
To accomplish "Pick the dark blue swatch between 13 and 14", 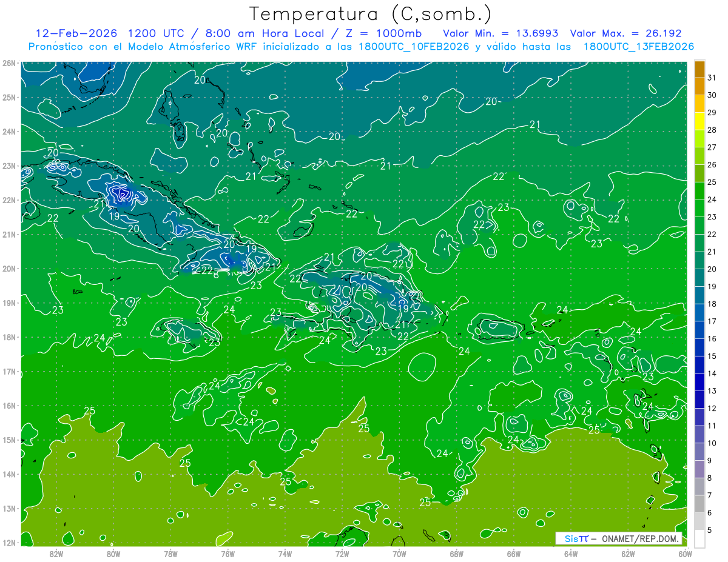I will [699, 382].
